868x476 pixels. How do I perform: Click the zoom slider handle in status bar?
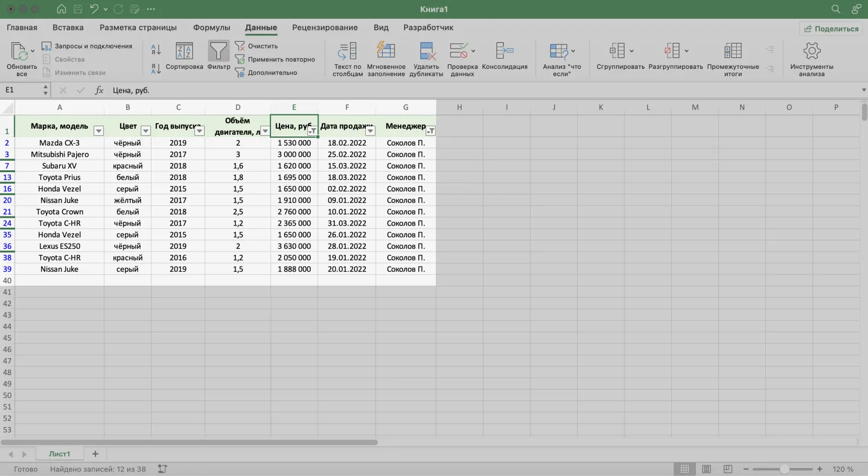click(784, 469)
